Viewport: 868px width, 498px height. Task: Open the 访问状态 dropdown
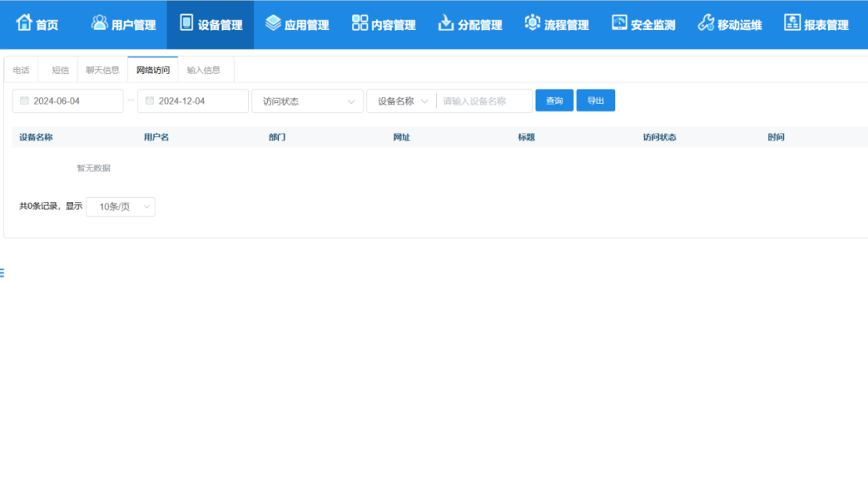point(307,101)
